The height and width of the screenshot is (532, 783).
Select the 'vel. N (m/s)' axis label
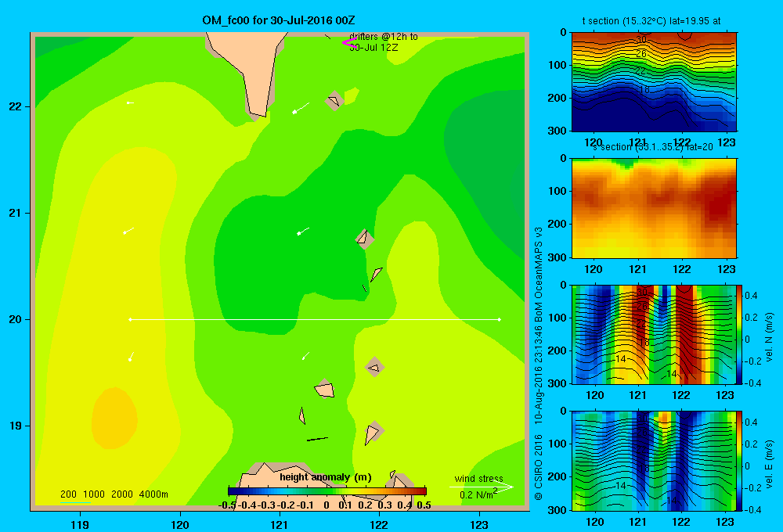[x=770, y=336]
